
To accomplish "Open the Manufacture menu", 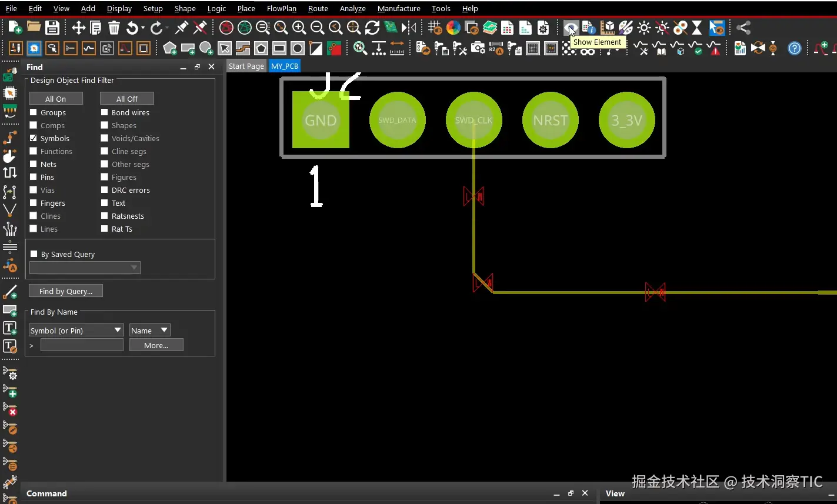I will point(399,8).
